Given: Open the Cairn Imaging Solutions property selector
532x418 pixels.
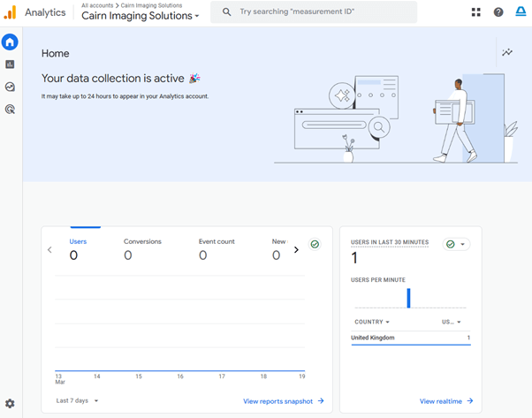Looking at the screenshot, I should (x=141, y=16).
